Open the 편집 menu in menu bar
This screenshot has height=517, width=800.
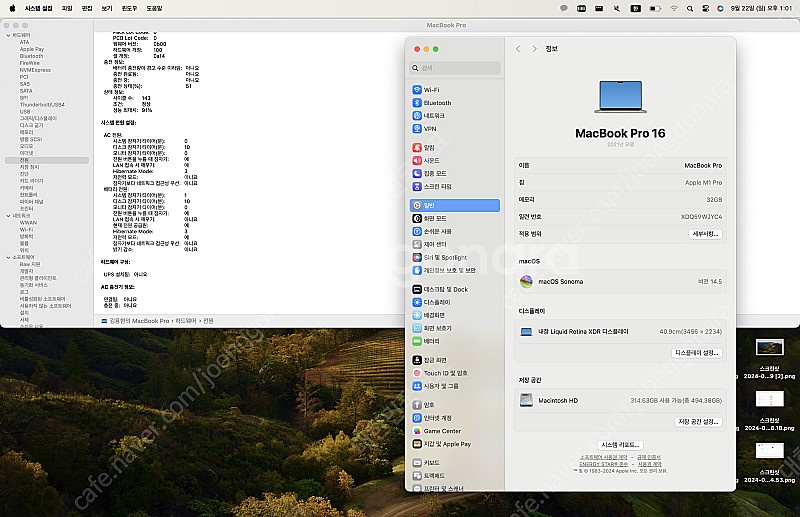pos(87,8)
